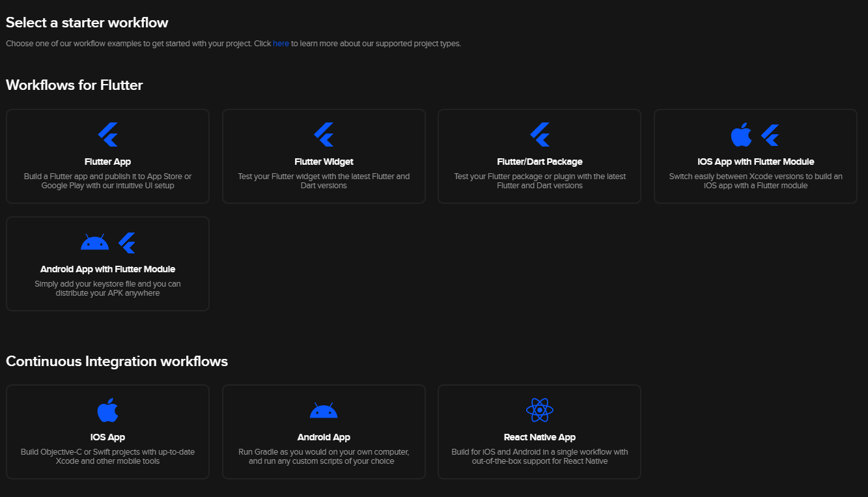868x497 pixels.
Task: Pick the iOS App with Flutter Module title
Action: point(755,162)
